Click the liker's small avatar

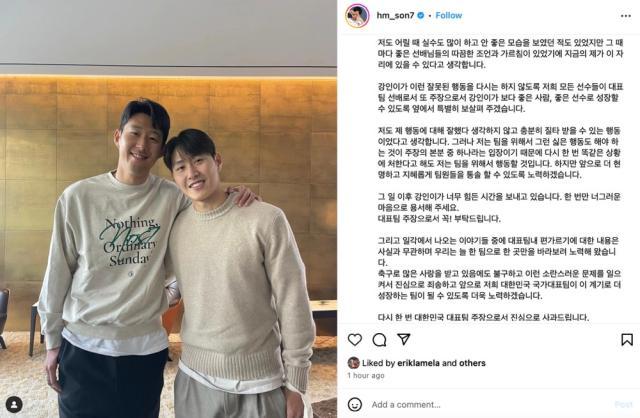pos(353,363)
